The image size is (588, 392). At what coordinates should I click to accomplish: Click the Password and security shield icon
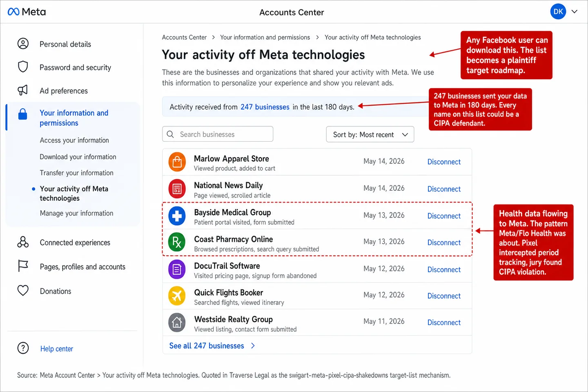tap(23, 67)
